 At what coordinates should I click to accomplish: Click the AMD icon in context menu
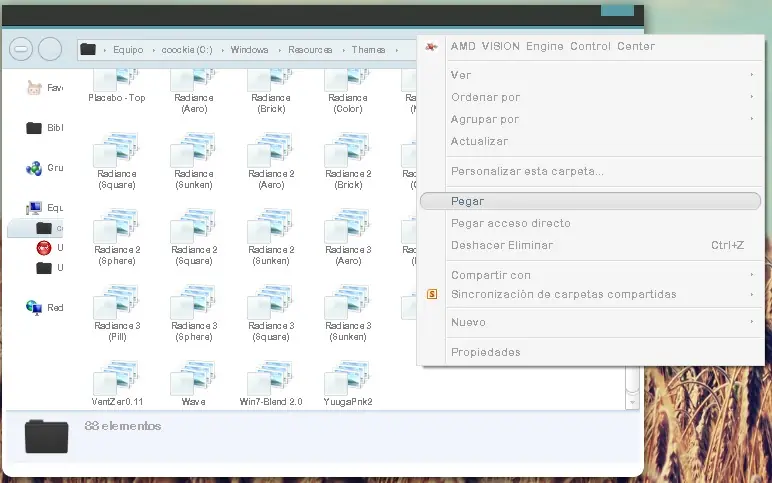pos(432,47)
